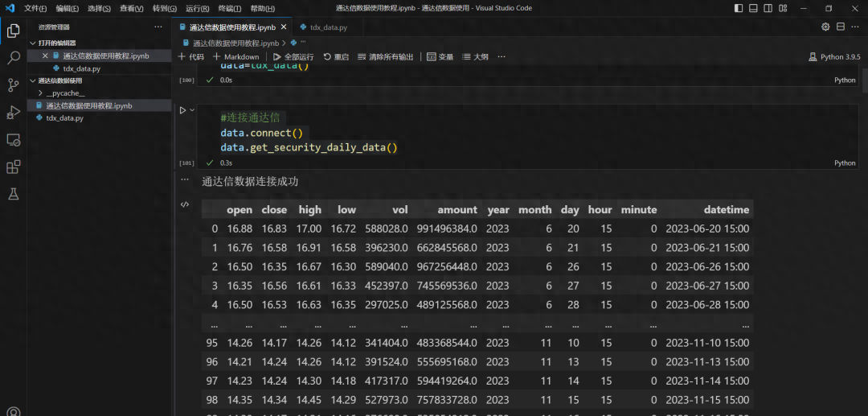
Task: Click cell value 991496384.0
Action: (x=448, y=229)
